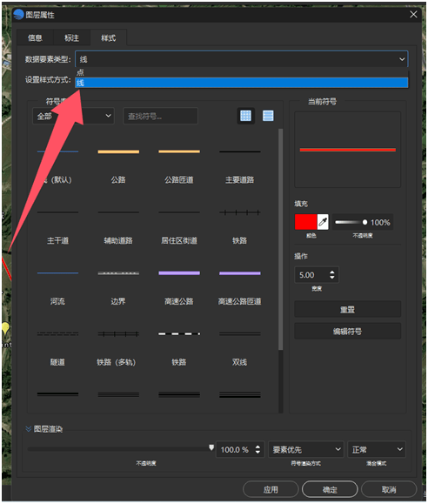Switch to grid view of symbols

(x=246, y=116)
